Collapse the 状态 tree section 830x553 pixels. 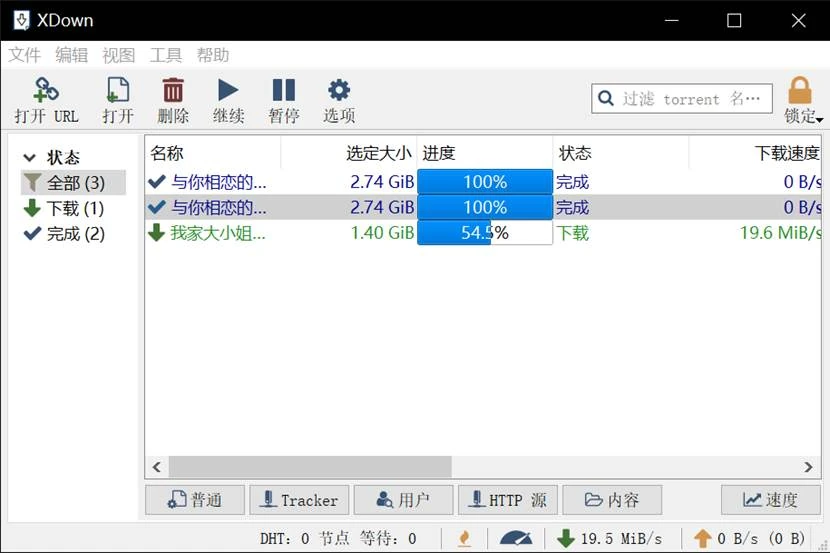coord(30,158)
